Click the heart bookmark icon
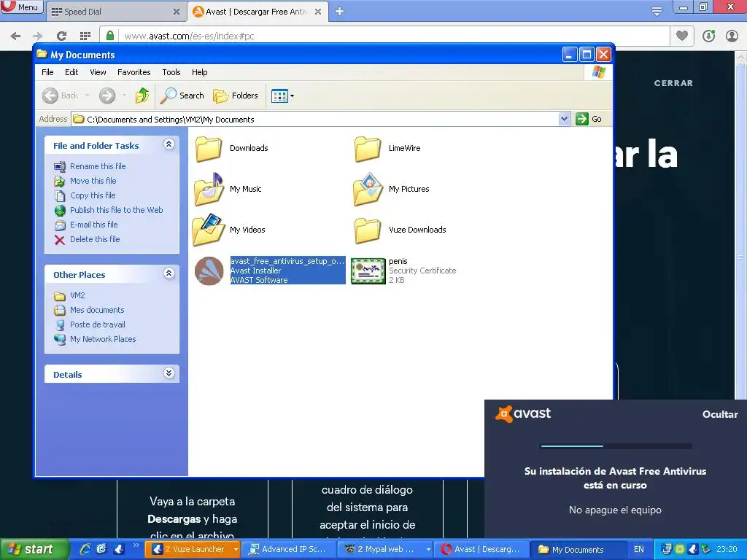Image resolution: width=747 pixels, height=560 pixels. [x=682, y=36]
